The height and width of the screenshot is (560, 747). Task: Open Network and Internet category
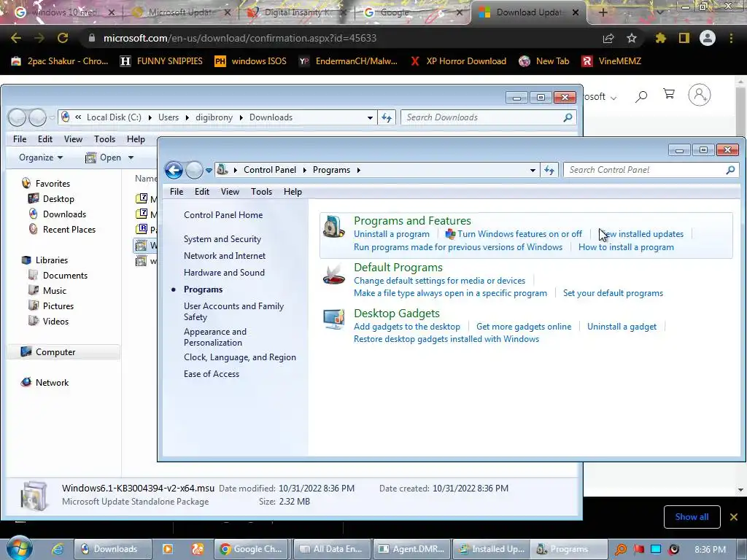pos(225,256)
